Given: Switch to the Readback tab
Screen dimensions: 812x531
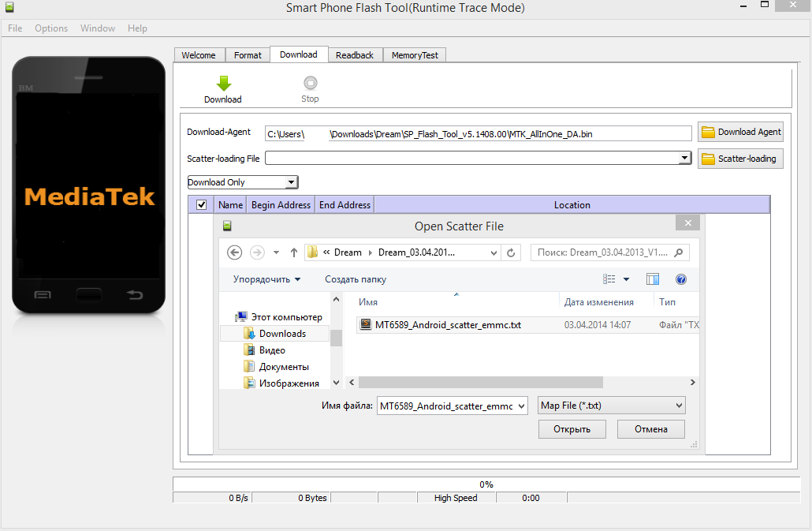Looking at the screenshot, I should 355,55.
